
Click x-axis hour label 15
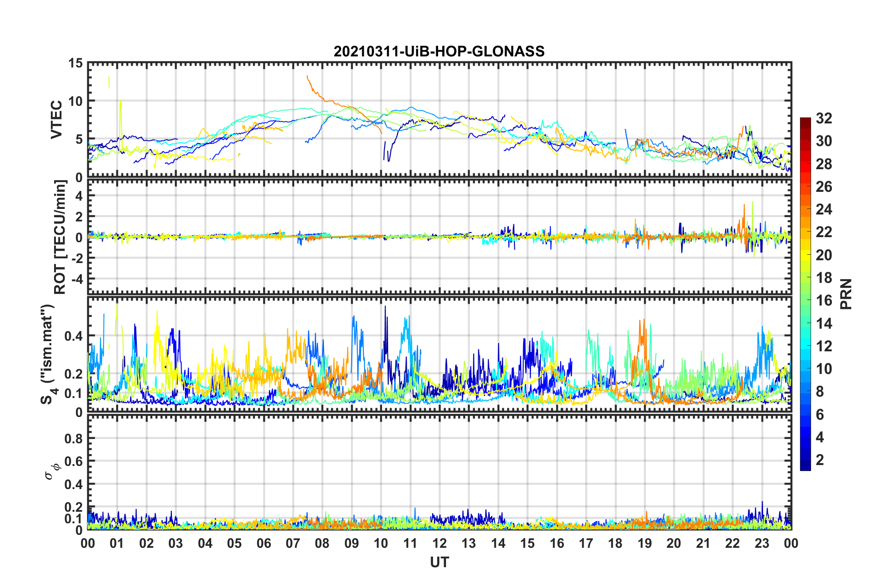(527, 543)
